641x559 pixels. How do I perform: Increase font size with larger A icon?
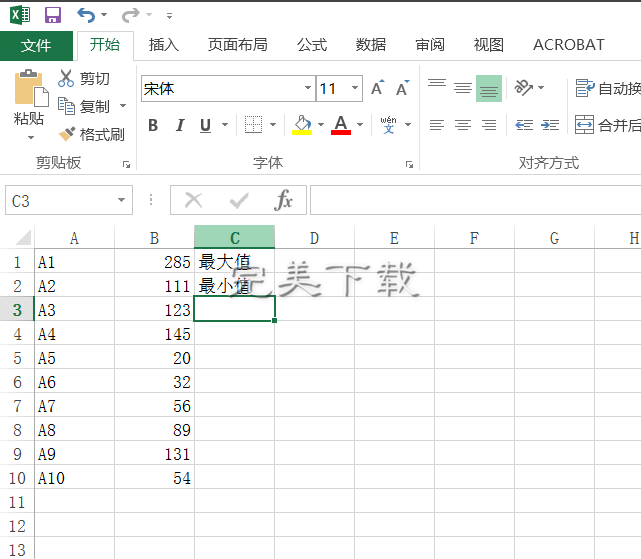click(378, 88)
